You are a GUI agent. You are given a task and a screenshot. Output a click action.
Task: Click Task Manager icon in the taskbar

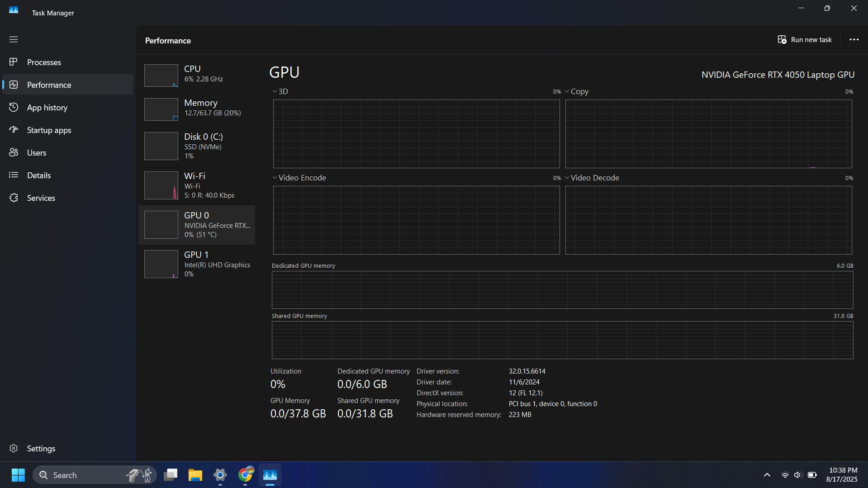pyautogui.click(x=270, y=475)
